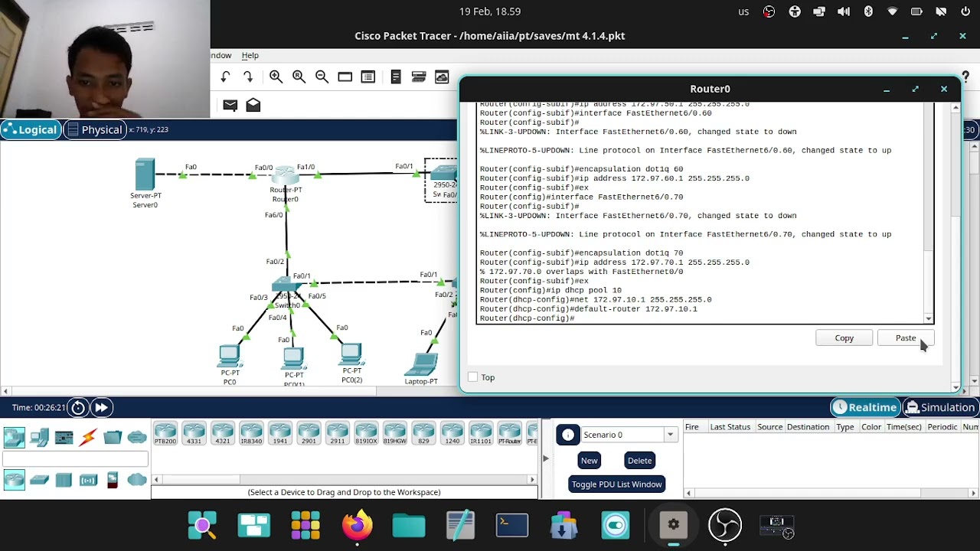Viewport: 980px width, 551px height.
Task: Click the Destination column header
Action: pyautogui.click(x=808, y=427)
